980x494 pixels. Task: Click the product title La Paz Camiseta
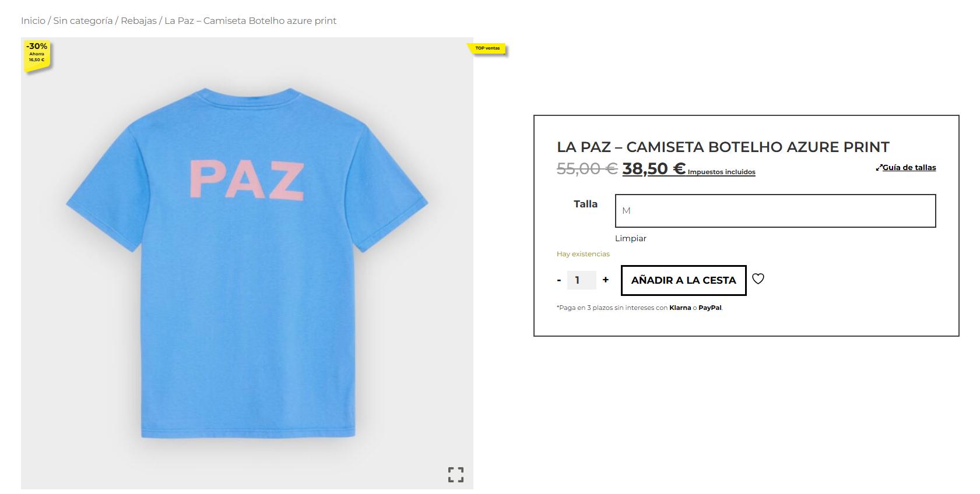(723, 147)
